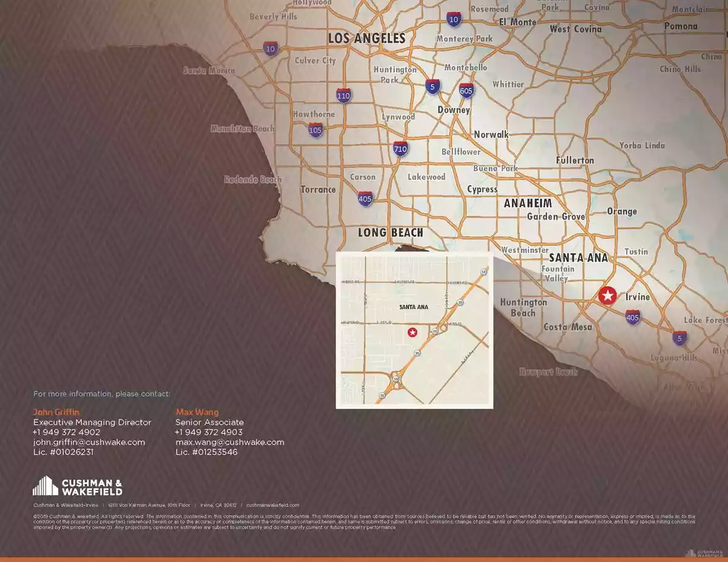The height and width of the screenshot is (562, 728).
Task: Click the LOS ANGELES map label
Action: coord(366,38)
